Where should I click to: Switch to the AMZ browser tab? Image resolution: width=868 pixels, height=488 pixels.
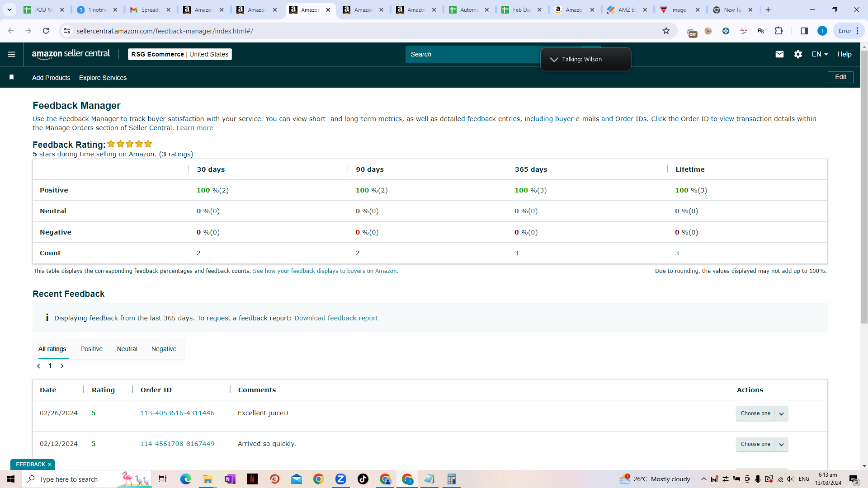(627, 9)
